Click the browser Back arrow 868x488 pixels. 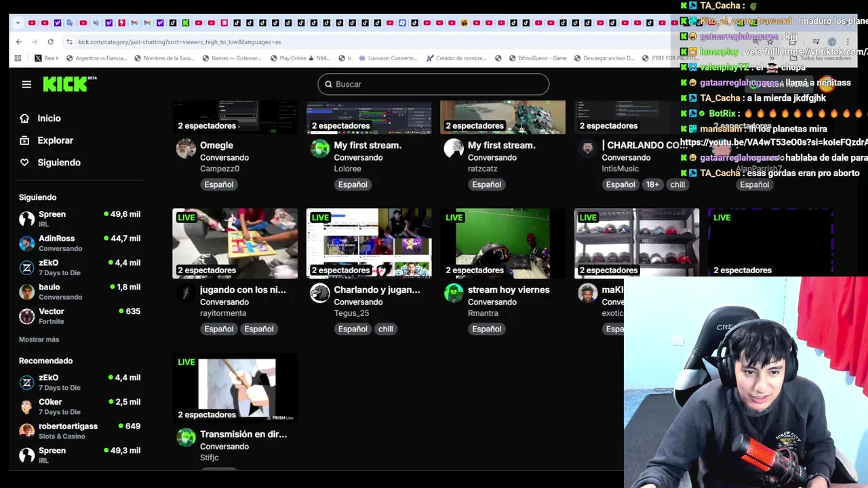pos(18,41)
